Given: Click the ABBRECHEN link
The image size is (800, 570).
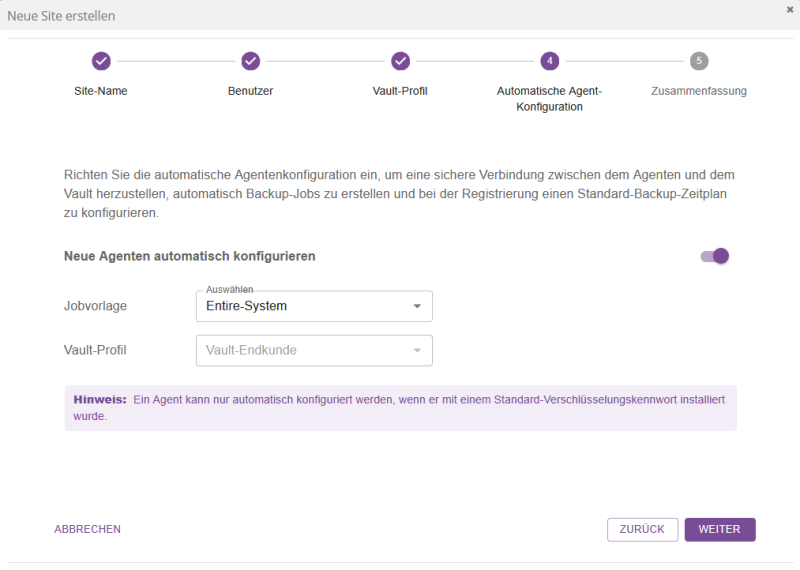Looking at the screenshot, I should [x=88, y=529].
